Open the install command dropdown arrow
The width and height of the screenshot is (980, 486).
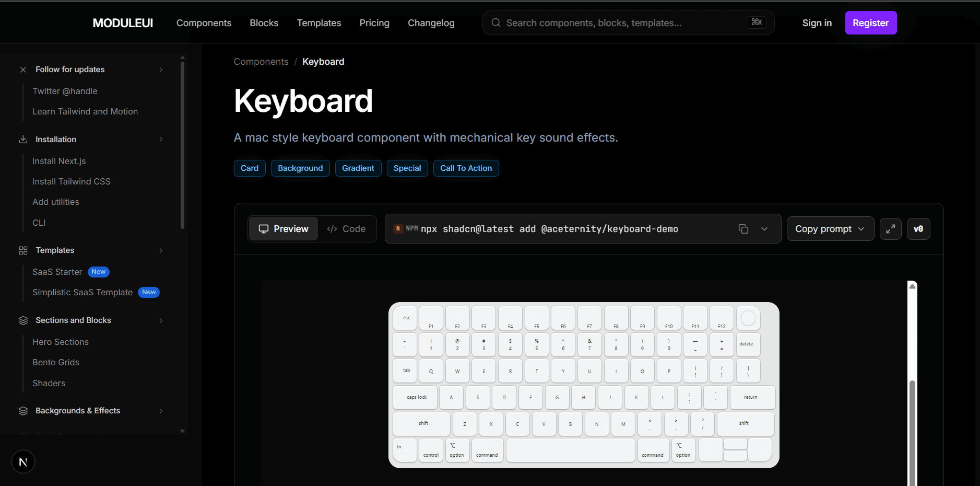[764, 229]
